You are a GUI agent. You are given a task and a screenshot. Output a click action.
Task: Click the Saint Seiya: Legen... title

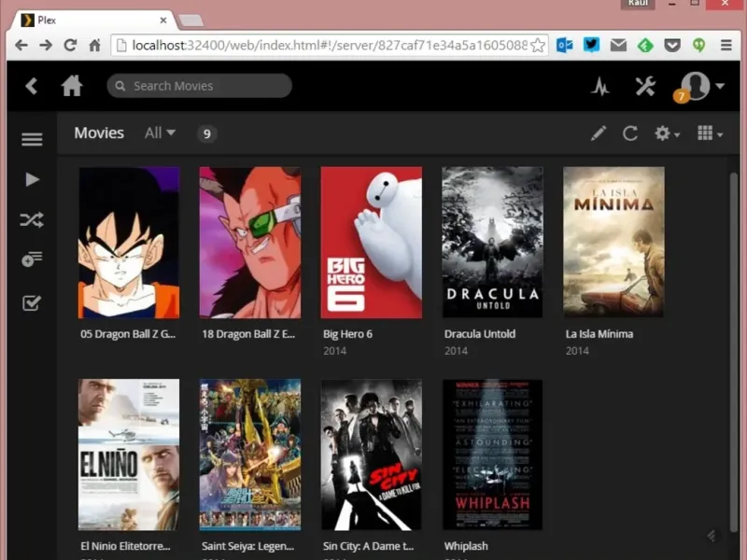point(247,546)
